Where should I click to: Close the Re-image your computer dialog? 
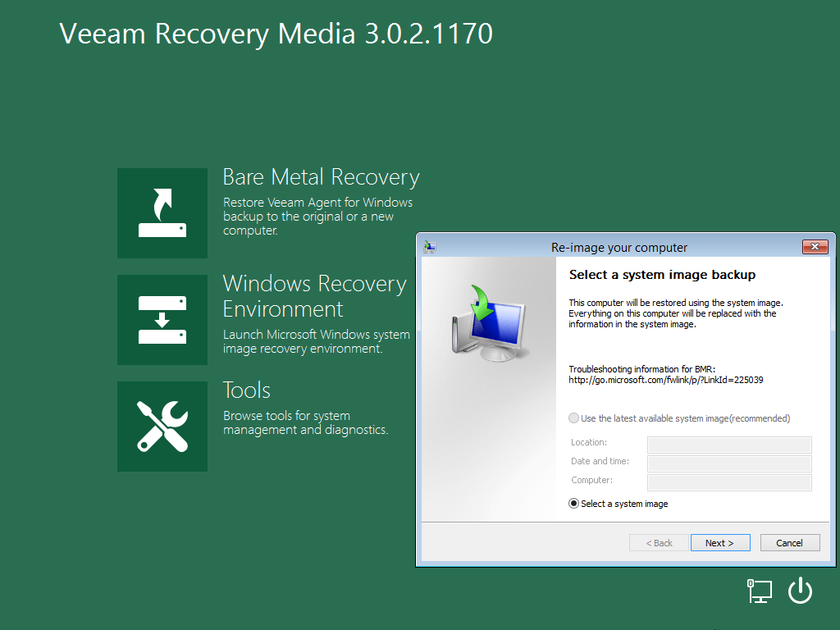coord(815,246)
